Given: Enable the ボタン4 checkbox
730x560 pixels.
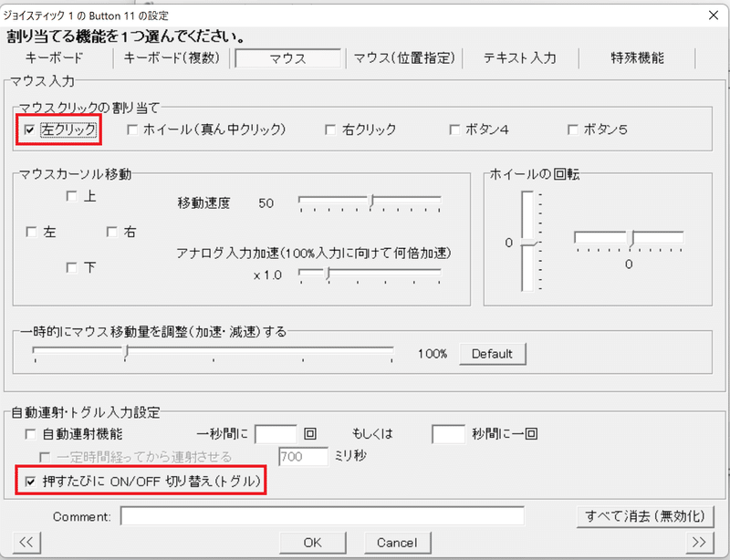Looking at the screenshot, I should click(x=454, y=130).
